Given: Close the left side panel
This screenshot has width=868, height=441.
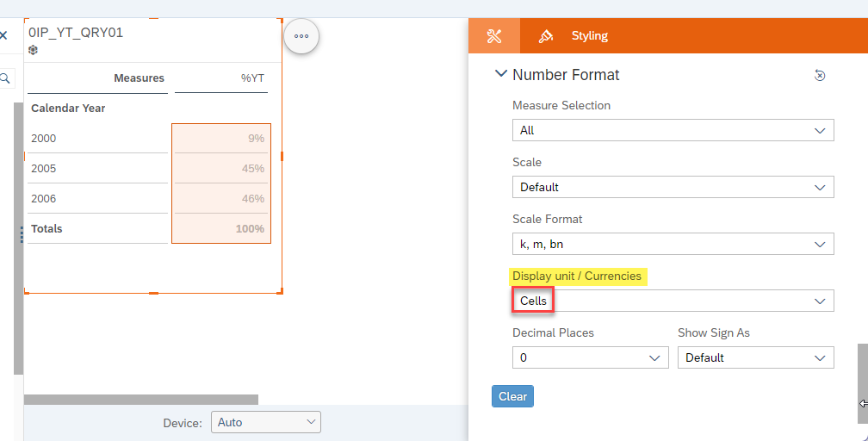Looking at the screenshot, I should click(3, 35).
